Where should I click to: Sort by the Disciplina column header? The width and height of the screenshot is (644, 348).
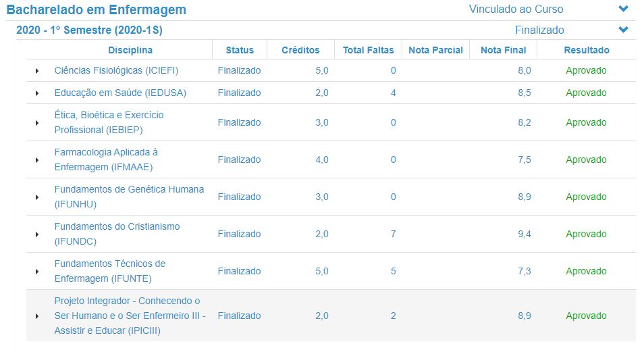tap(130, 50)
